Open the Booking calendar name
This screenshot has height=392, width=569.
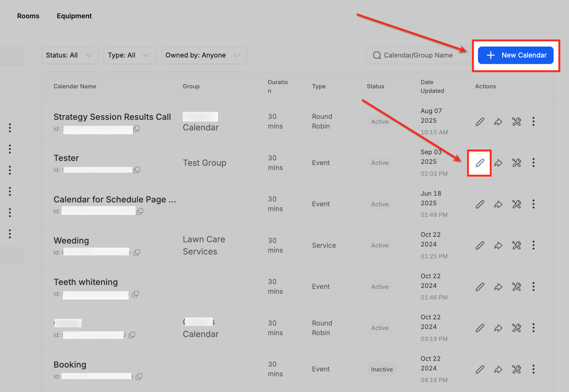point(70,365)
